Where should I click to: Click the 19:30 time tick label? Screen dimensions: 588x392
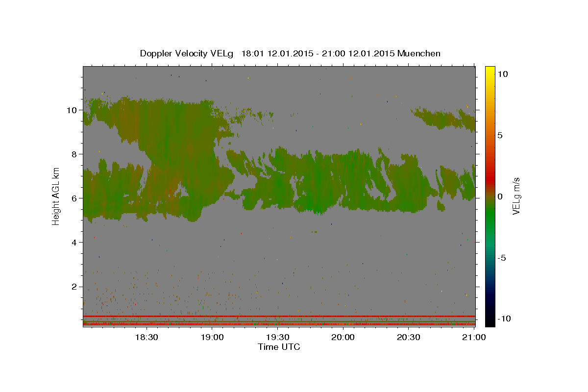tap(277, 337)
